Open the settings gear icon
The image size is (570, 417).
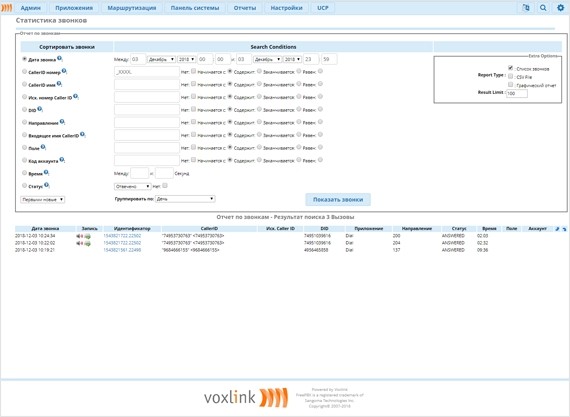(x=561, y=8)
